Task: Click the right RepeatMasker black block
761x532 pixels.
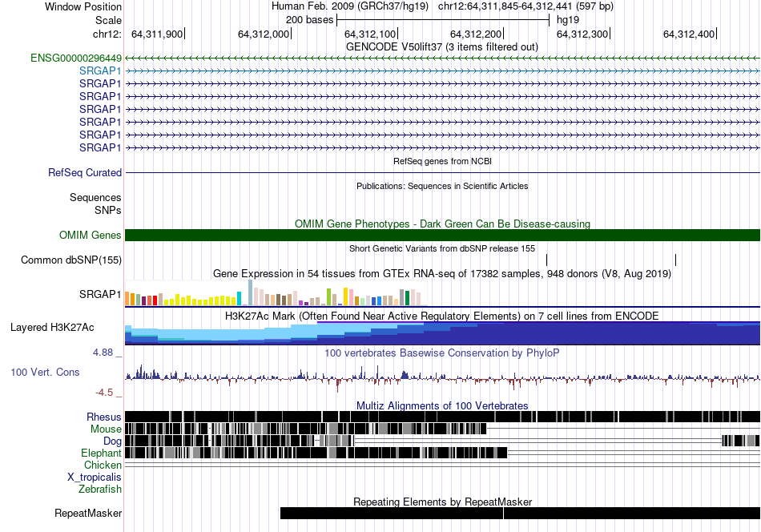Action: pyautogui.click(x=632, y=513)
